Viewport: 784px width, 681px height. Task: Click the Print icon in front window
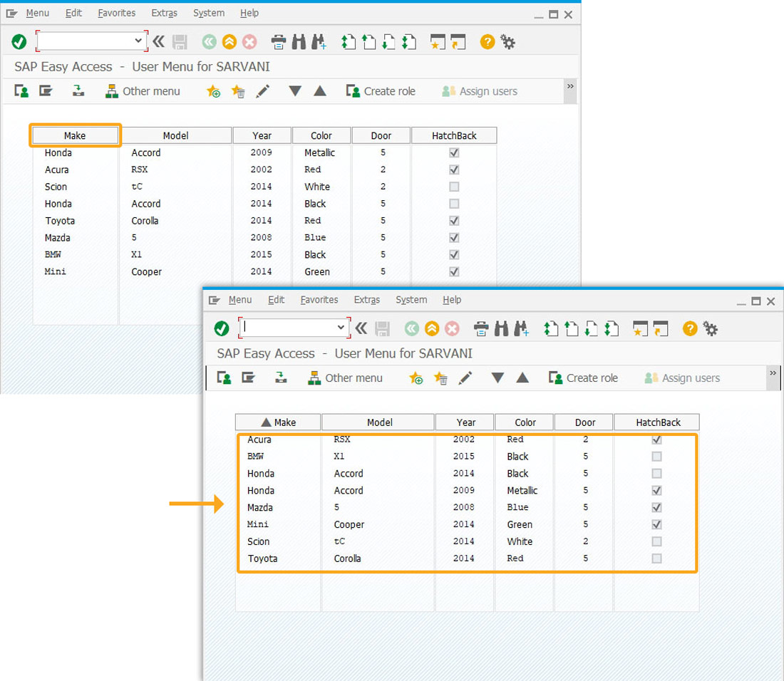[x=481, y=329]
